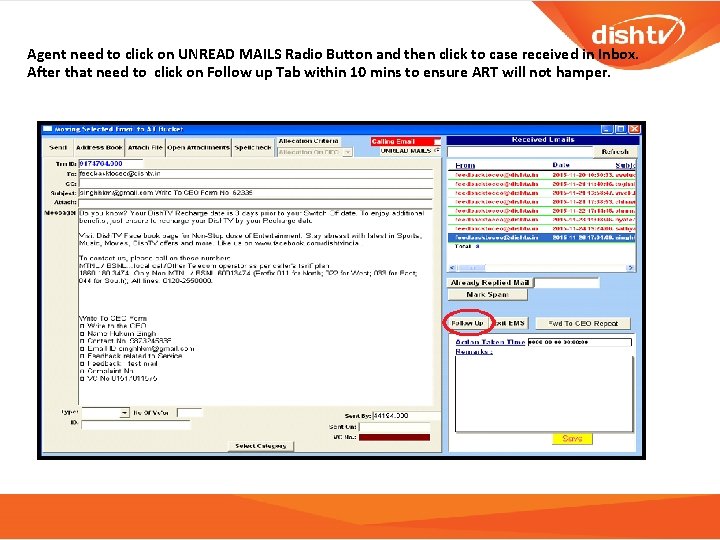Click the Refresh button for received emails
Viewport: 720px width, 540px height.
(x=615, y=152)
